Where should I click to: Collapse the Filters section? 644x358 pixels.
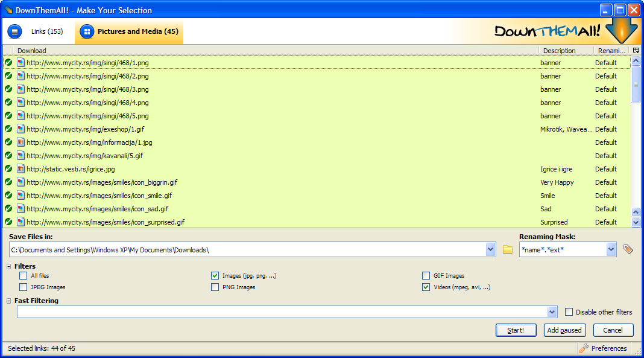[x=8, y=266]
